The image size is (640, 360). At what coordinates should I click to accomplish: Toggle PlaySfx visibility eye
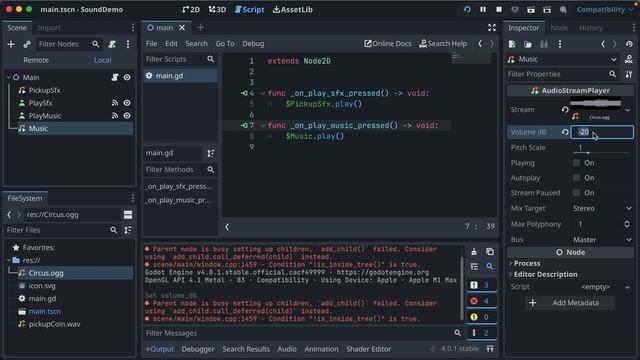(x=127, y=103)
